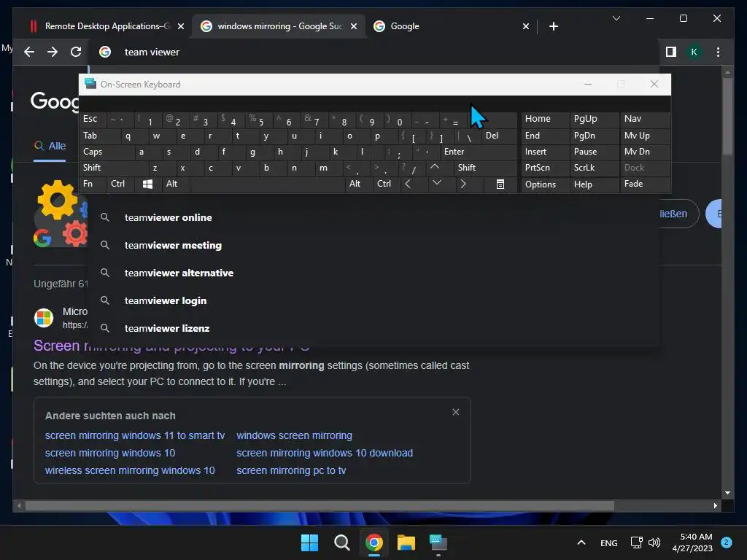Click the context menu key on keyboard
The height and width of the screenshot is (560, 747).
tap(500, 184)
